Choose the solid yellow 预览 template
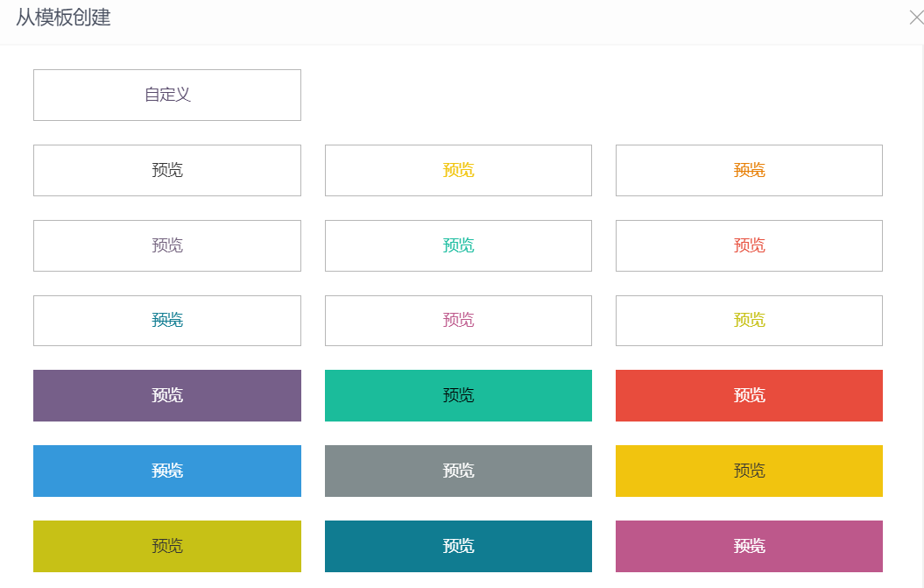Image resolution: width=924 pixels, height=588 pixels. pos(749,471)
